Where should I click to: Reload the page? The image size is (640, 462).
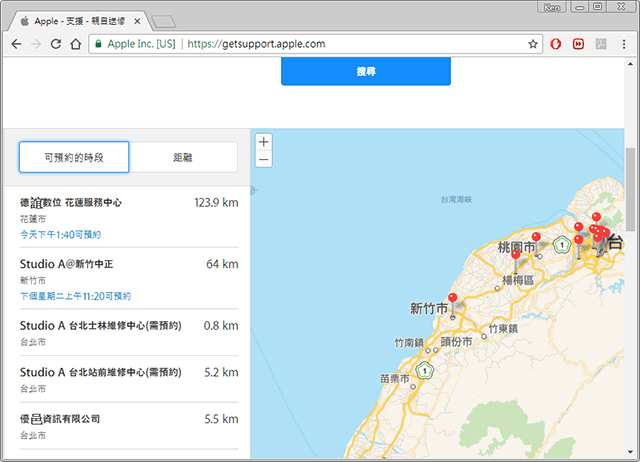coord(56,44)
